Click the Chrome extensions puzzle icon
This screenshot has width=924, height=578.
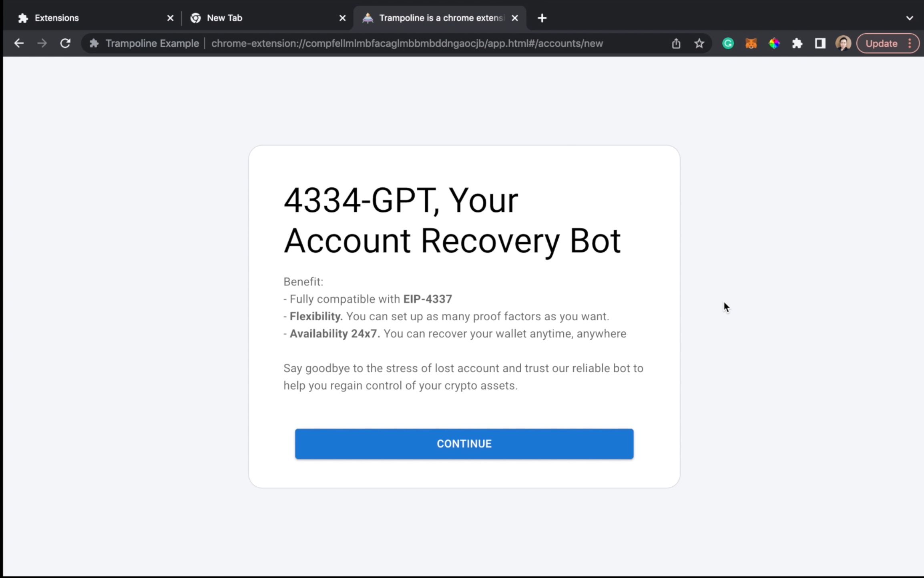[797, 43]
